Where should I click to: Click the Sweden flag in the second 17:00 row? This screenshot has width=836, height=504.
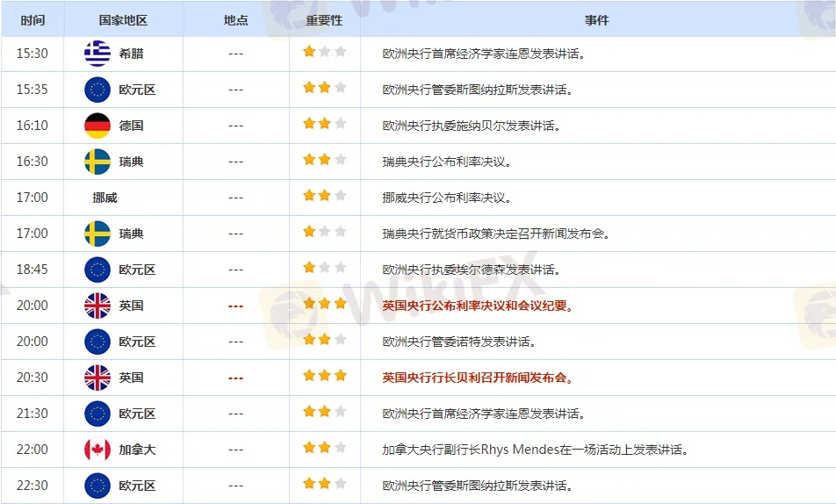click(97, 234)
